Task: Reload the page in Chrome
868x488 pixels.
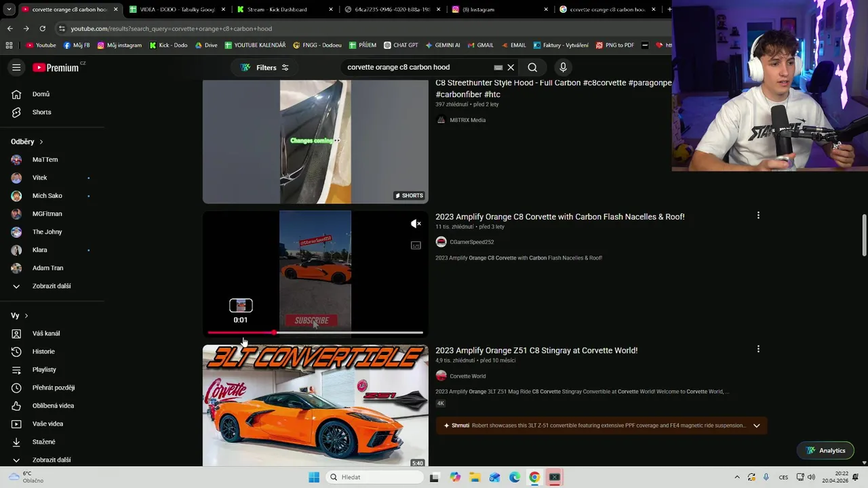Action: pos(42,28)
